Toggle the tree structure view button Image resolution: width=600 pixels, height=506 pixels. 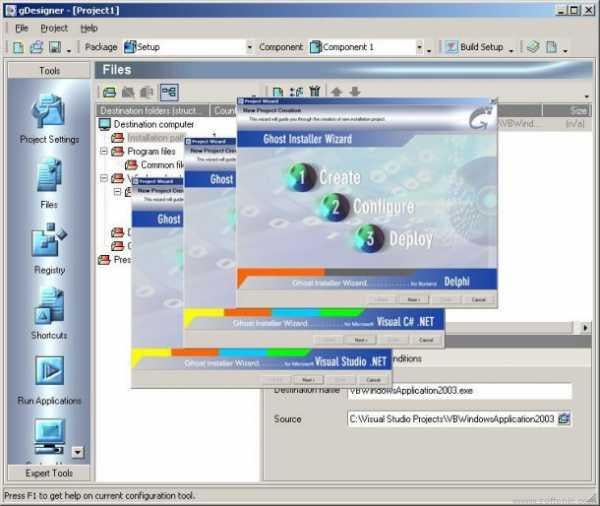coord(169,92)
